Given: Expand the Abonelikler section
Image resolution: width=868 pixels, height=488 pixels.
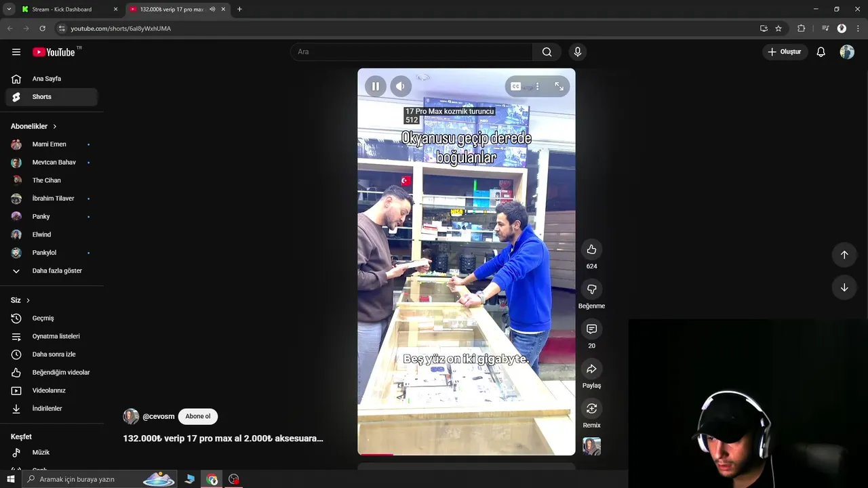Looking at the screenshot, I should pos(34,126).
